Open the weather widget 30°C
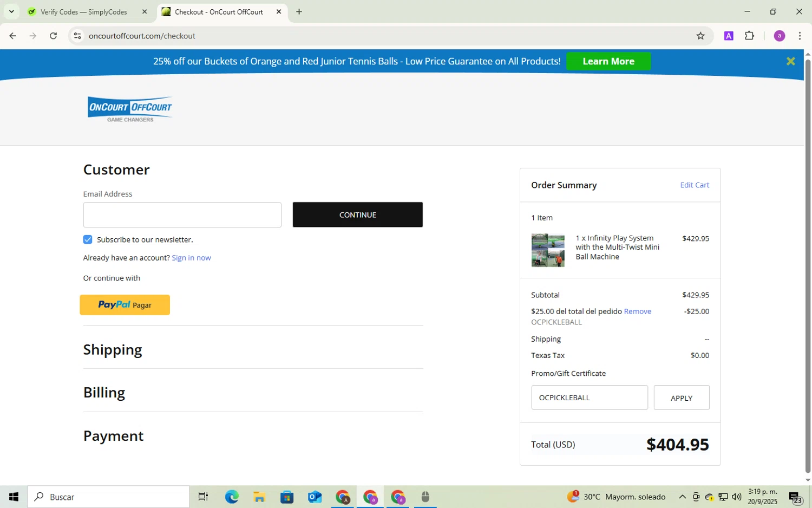The image size is (812, 508). coord(616,497)
